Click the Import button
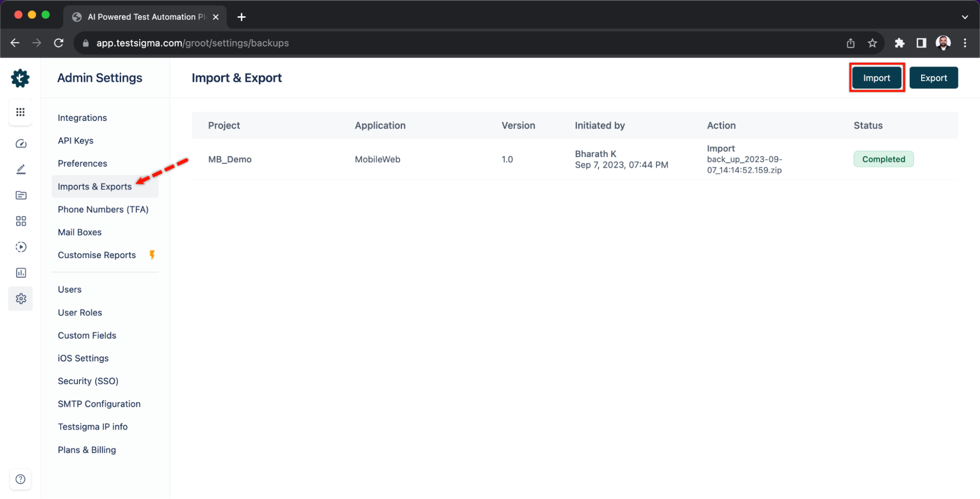The height and width of the screenshot is (499, 980). click(x=877, y=78)
